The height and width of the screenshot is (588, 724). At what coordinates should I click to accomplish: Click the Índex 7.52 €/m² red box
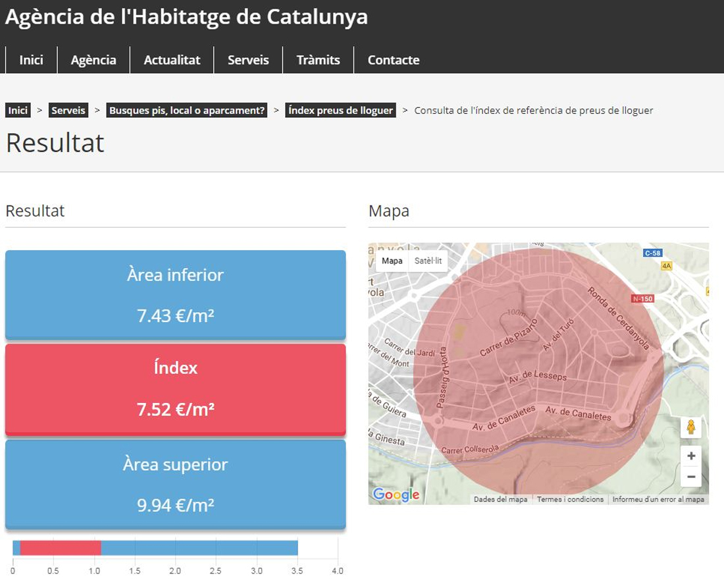[176, 389]
